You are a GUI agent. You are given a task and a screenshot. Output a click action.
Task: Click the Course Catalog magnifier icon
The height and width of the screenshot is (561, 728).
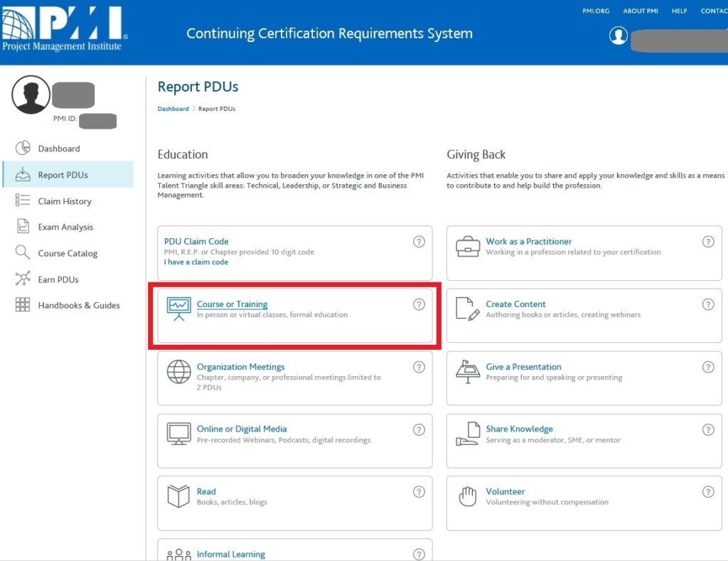23,252
